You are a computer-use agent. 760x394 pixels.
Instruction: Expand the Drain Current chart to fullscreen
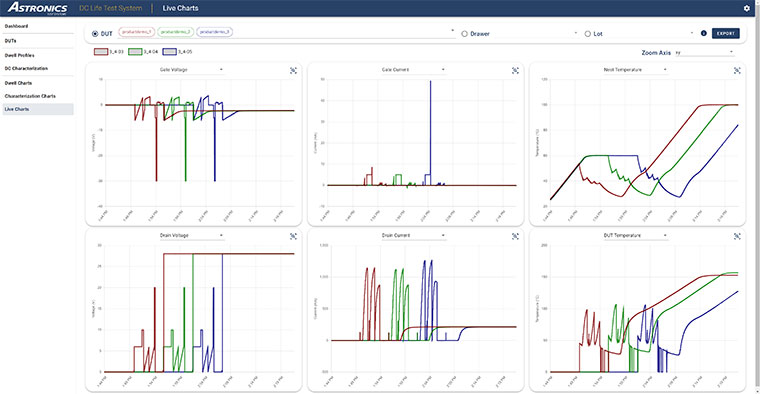point(515,236)
